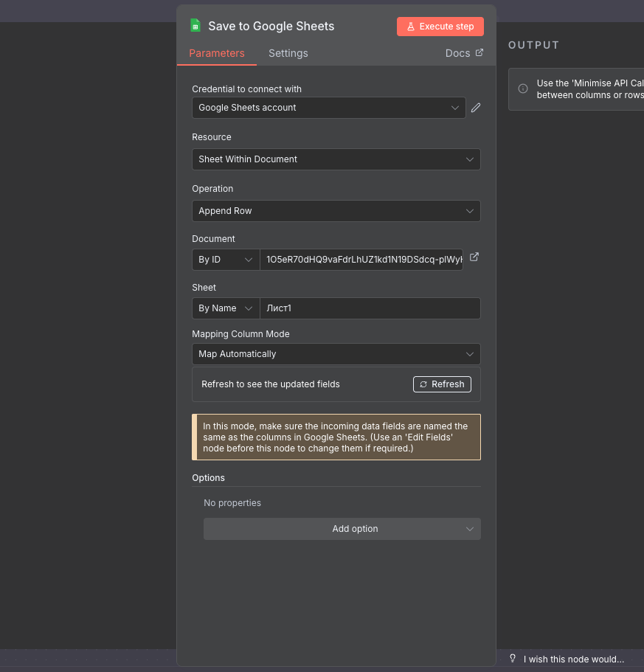Open Docs external link
The height and width of the screenshot is (672, 644).
pos(465,53)
